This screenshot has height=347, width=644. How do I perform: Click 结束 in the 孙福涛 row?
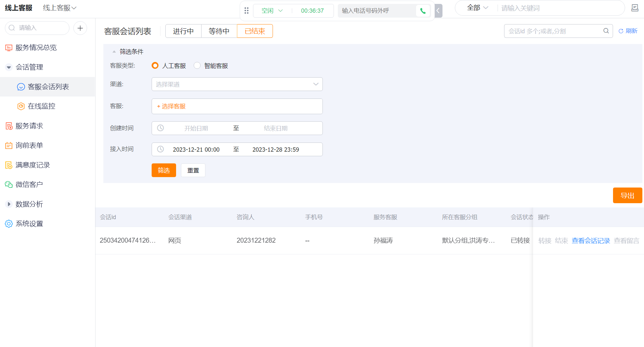[x=562, y=241]
